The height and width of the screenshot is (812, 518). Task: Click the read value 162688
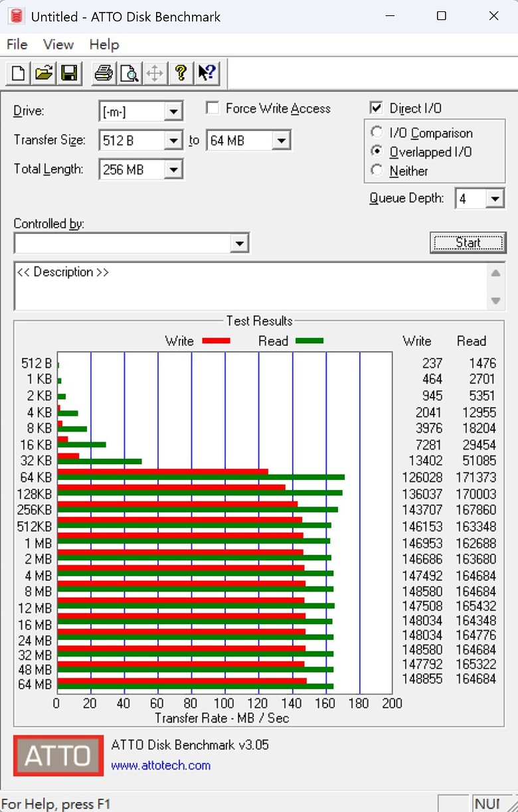pos(476,543)
